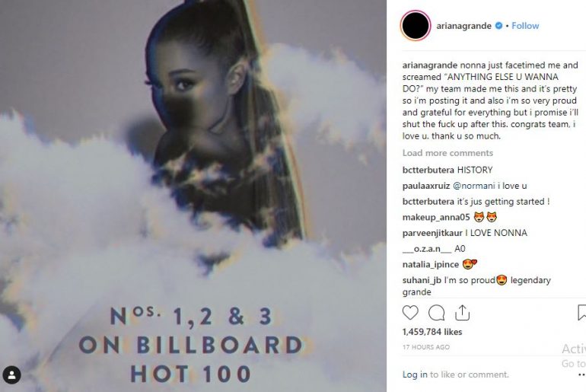The height and width of the screenshot is (392, 586).
Task: Open the arianagrande username in header
Action: click(463, 26)
